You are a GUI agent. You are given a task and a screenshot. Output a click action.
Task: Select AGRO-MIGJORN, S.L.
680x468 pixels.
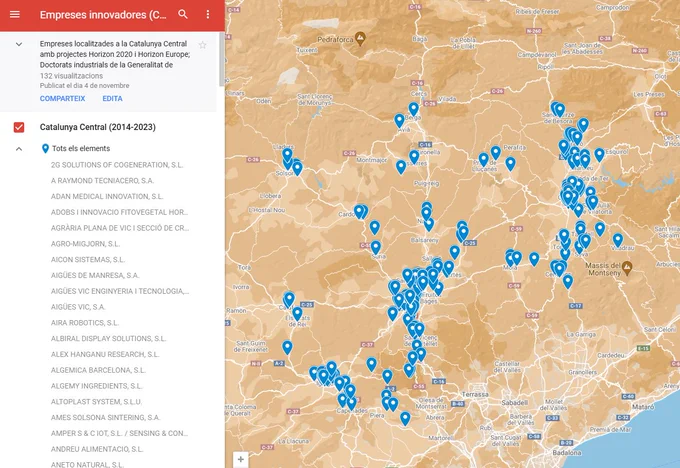(85, 244)
